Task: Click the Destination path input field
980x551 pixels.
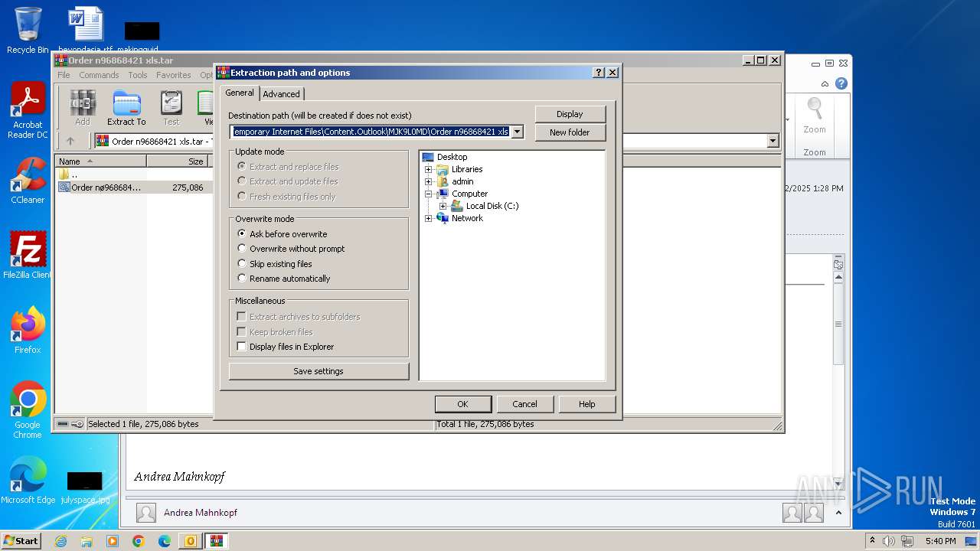Action: coord(371,132)
